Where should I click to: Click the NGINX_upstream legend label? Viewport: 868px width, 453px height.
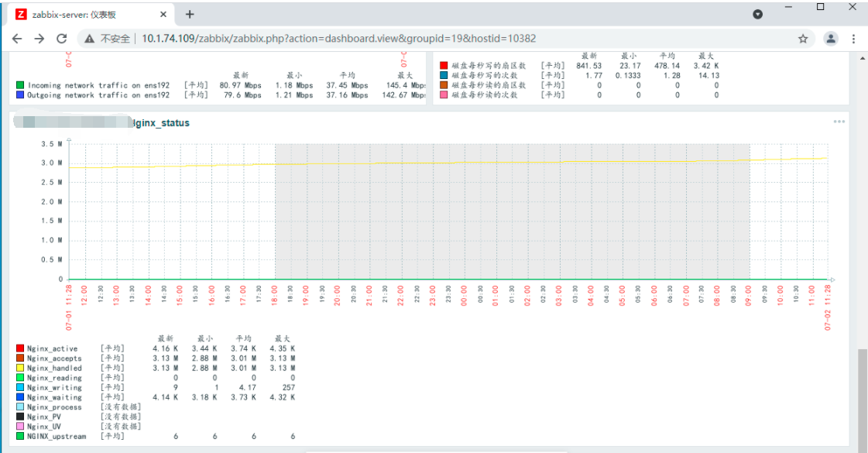[57, 437]
